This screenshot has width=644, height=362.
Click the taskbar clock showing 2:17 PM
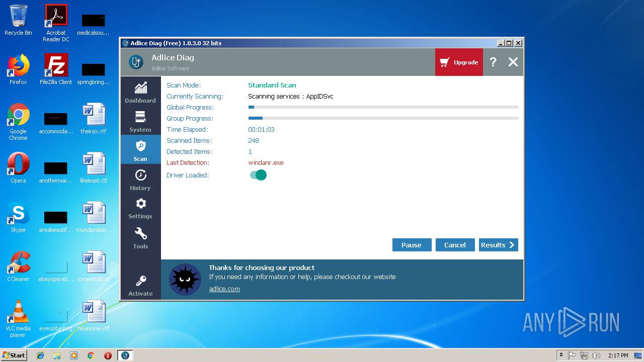tap(618, 355)
